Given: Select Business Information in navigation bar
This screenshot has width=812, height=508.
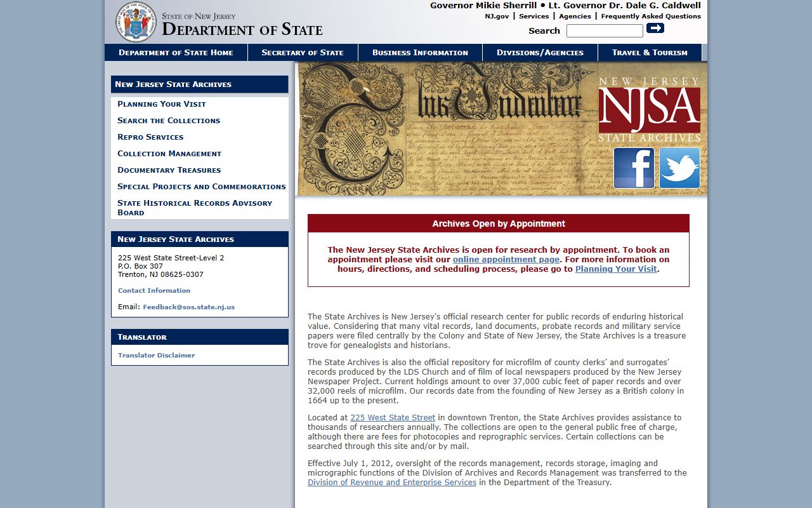Looking at the screenshot, I should pyautogui.click(x=420, y=53).
